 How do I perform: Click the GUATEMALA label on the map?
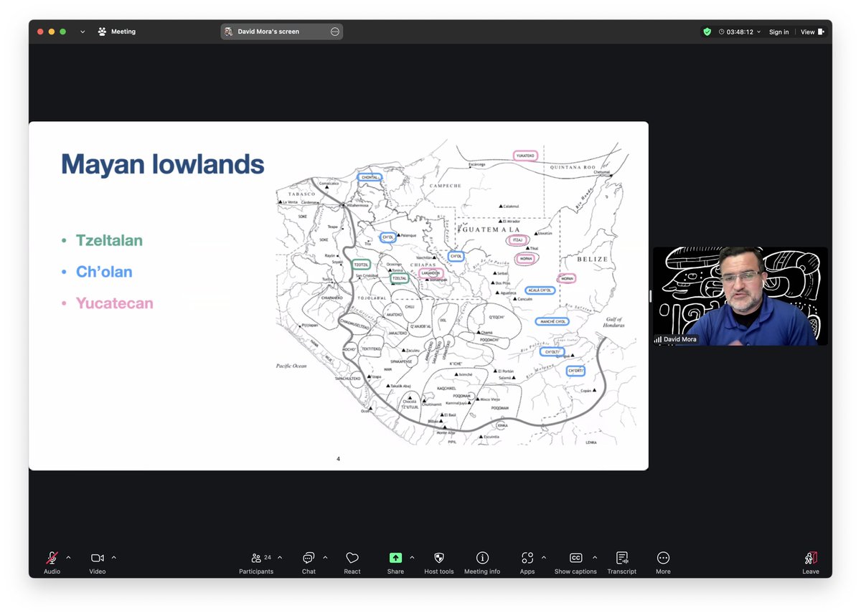click(x=491, y=229)
